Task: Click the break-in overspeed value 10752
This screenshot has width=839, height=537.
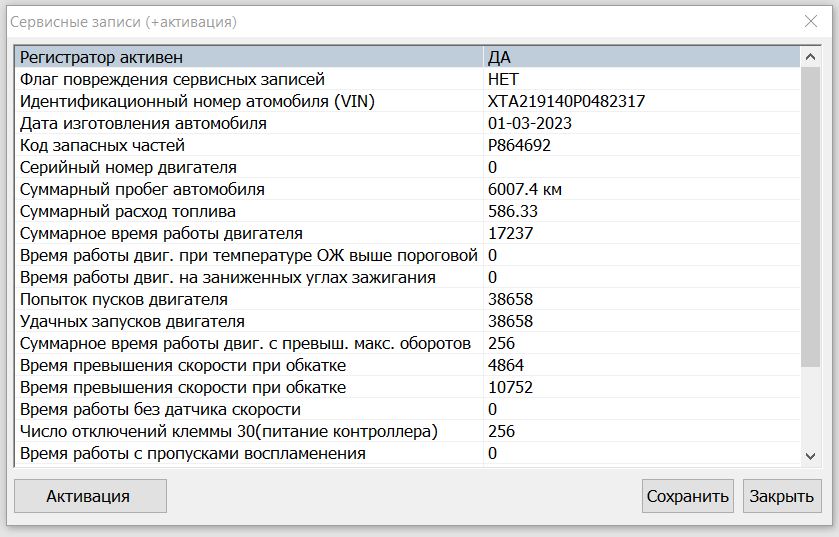Action: click(x=510, y=388)
